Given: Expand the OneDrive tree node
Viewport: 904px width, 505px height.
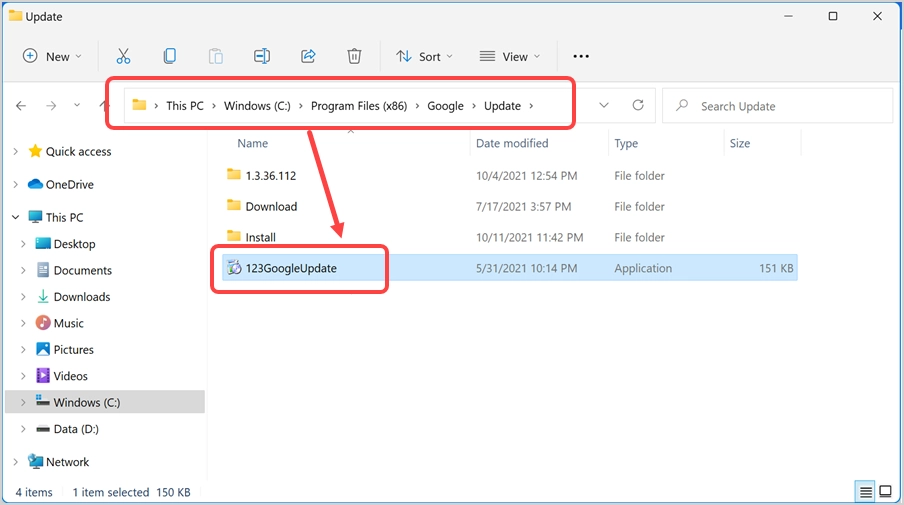Looking at the screenshot, I should tap(16, 184).
